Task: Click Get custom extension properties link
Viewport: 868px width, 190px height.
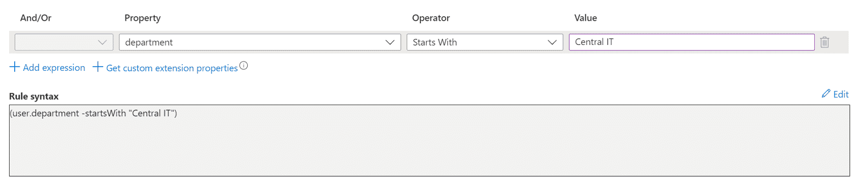Action: 171,68
